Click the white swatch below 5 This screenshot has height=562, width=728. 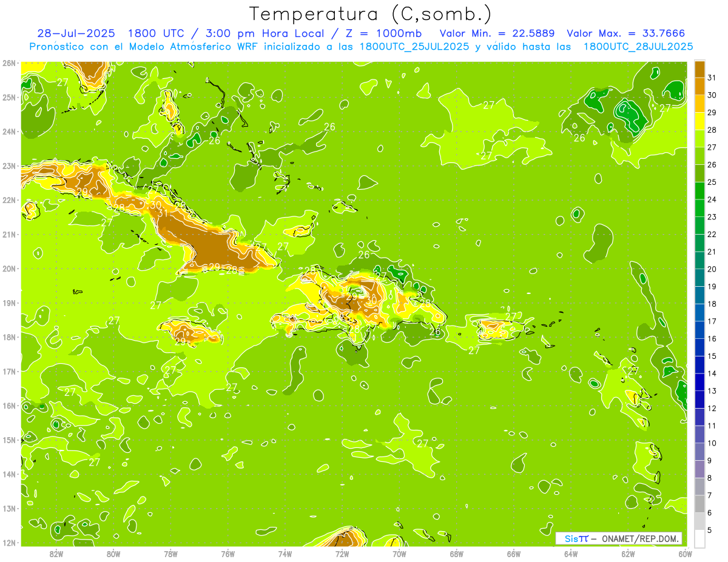coord(699,538)
